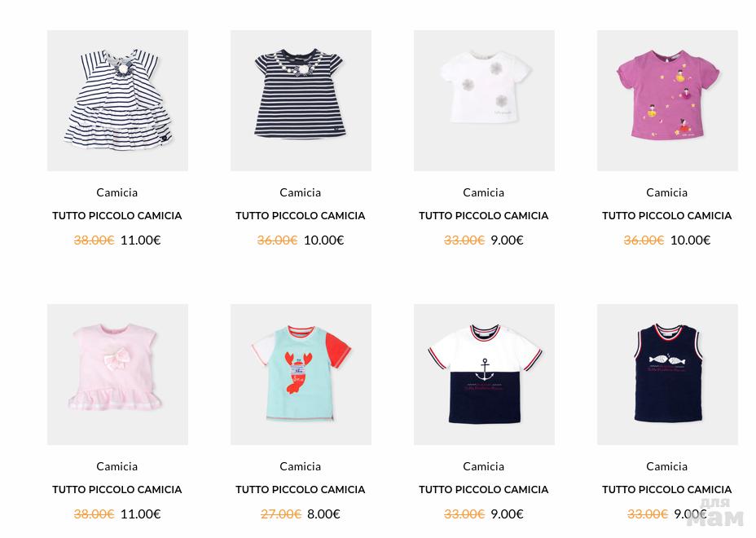Screen dimensions: 756x538
Task: Click product title under fish print vest
Action: (x=667, y=490)
